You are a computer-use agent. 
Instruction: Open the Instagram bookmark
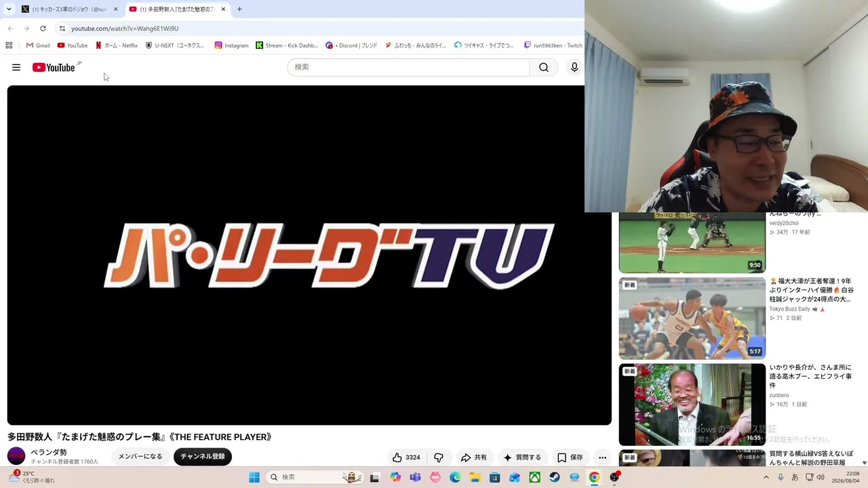pyautogui.click(x=232, y=45)
